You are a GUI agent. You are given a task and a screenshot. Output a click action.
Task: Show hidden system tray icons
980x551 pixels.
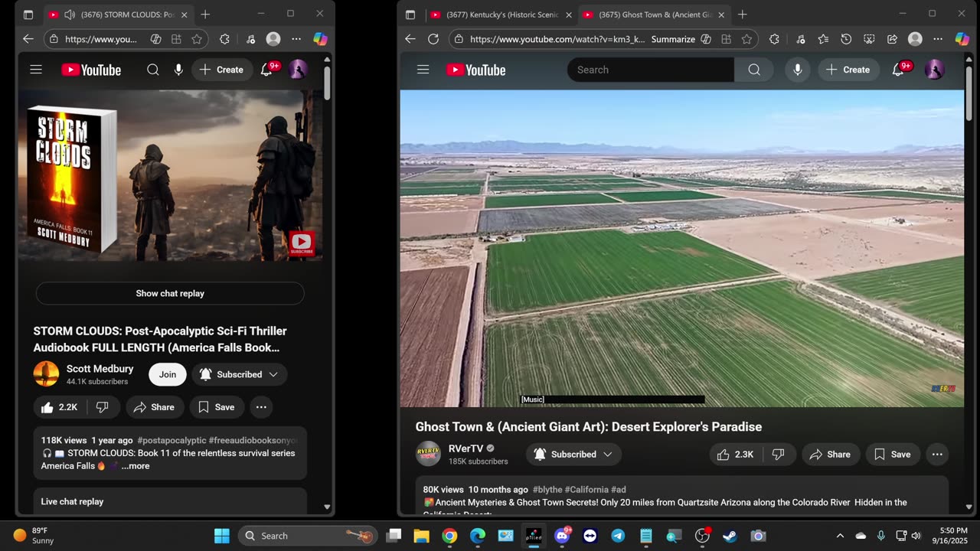[840, 536]
